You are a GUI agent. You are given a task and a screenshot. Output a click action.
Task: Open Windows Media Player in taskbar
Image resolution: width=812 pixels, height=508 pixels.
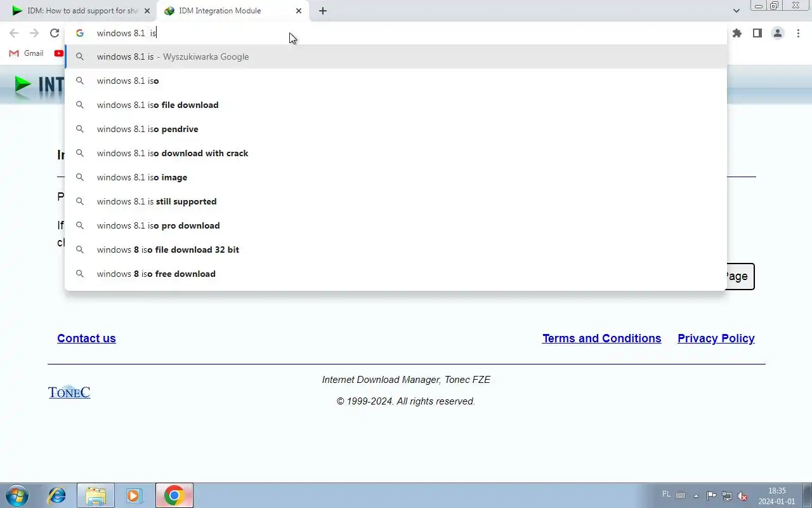click(x=134, y=495)
